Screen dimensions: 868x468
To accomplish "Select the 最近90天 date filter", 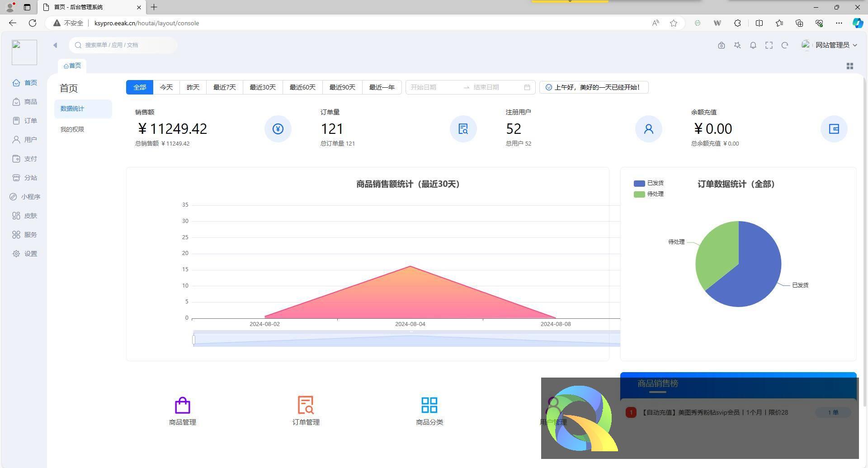I will pos(342,87).
